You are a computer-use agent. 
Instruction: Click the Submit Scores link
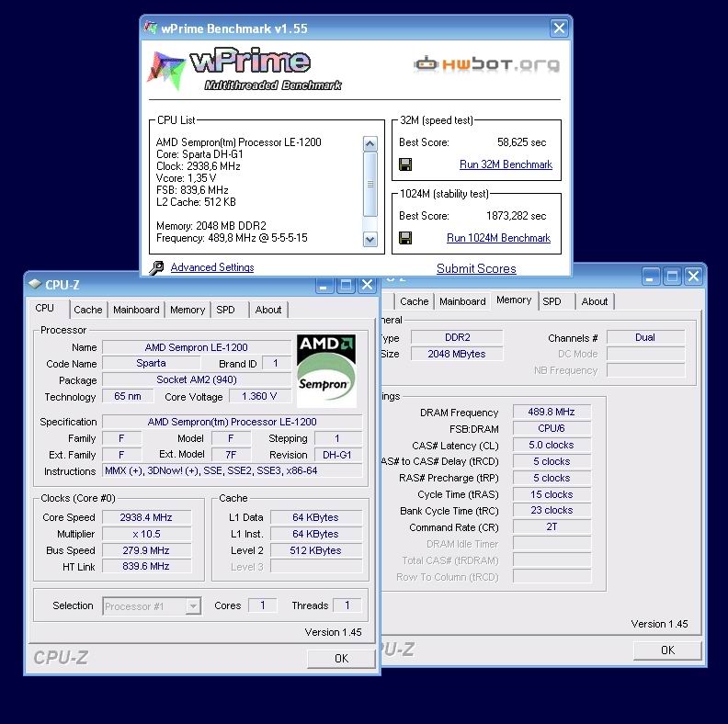click(x=476, y=268)
